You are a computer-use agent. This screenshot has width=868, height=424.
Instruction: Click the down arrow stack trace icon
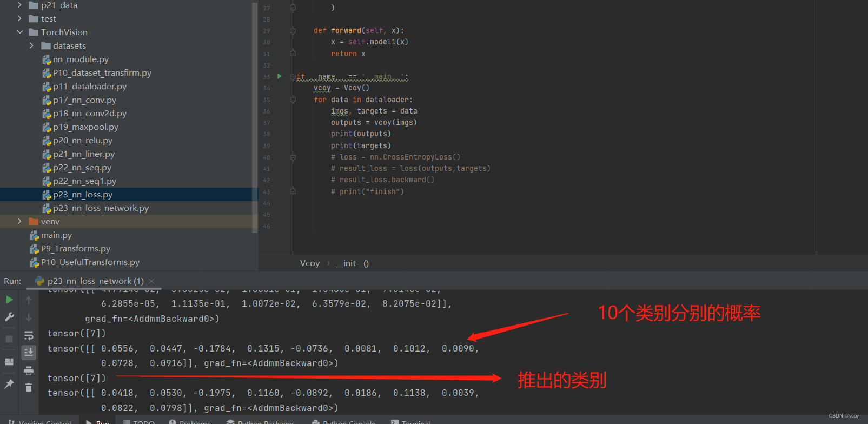[x=29, y=317]
